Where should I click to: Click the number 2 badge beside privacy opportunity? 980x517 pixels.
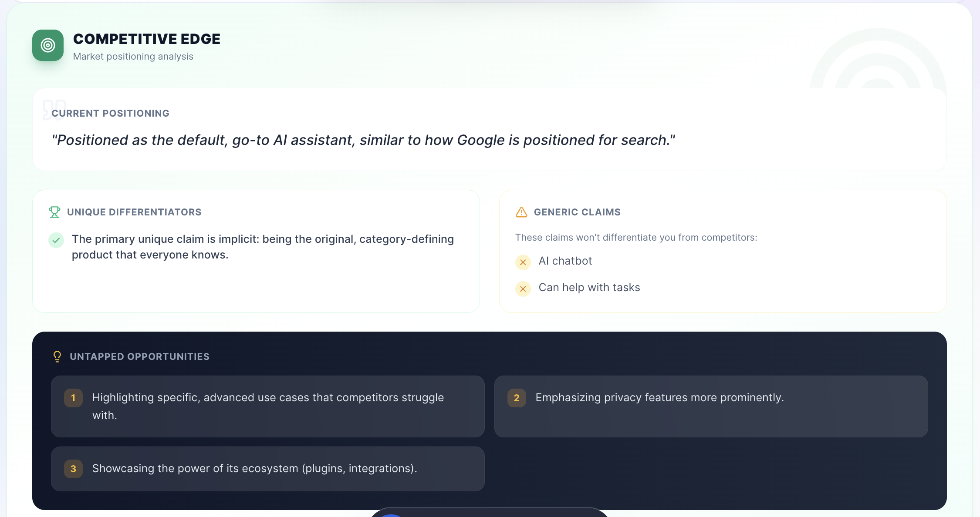coord(517,398)
